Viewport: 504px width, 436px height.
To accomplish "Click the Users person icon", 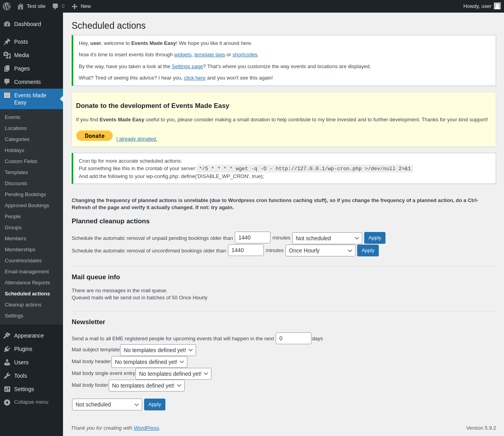I will [x=7, y=362].
